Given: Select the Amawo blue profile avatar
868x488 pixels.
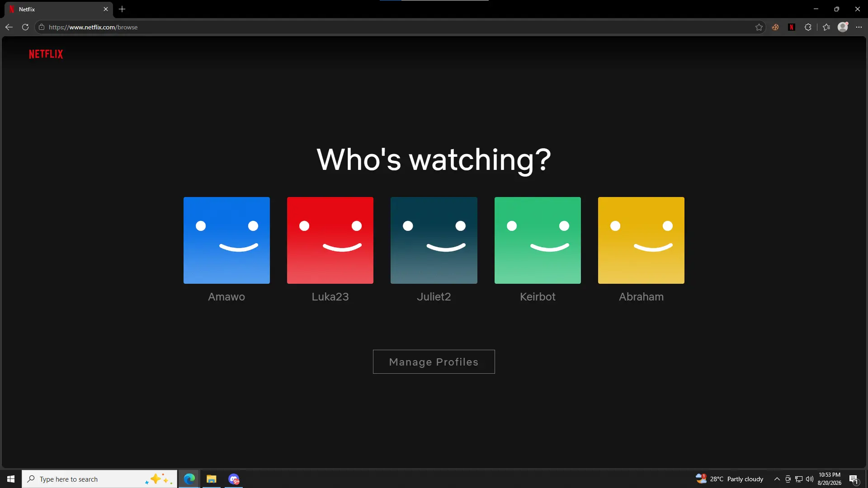Looking at the screenshot, I should pos(226,240).
